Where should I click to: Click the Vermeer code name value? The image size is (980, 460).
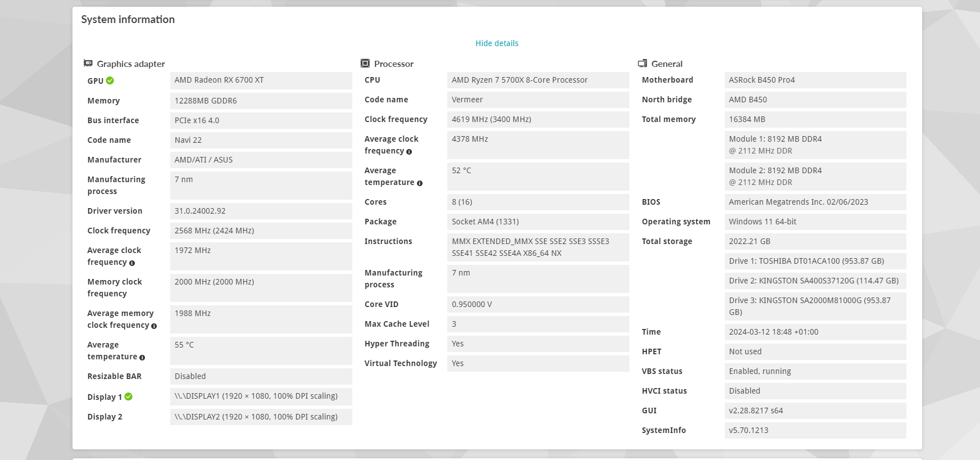538,100
